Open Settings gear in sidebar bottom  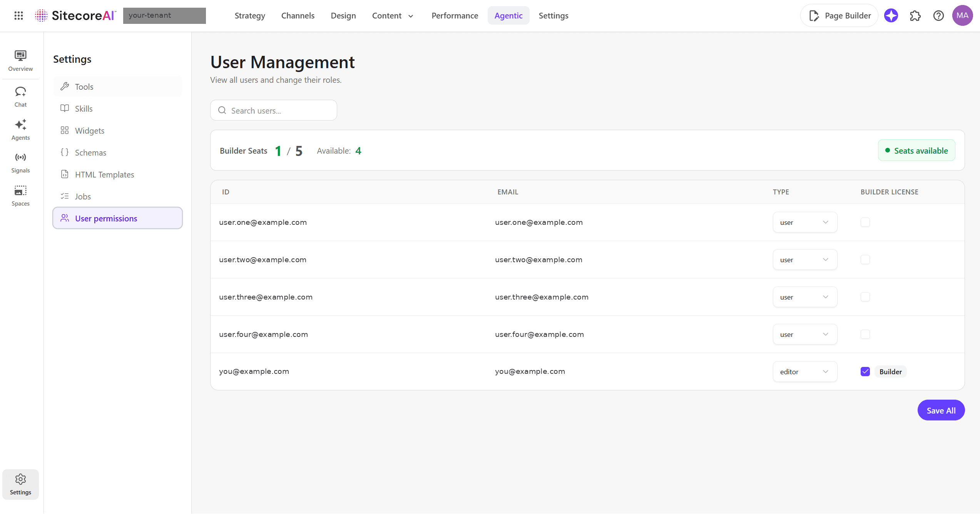click(x=20, y=484)
